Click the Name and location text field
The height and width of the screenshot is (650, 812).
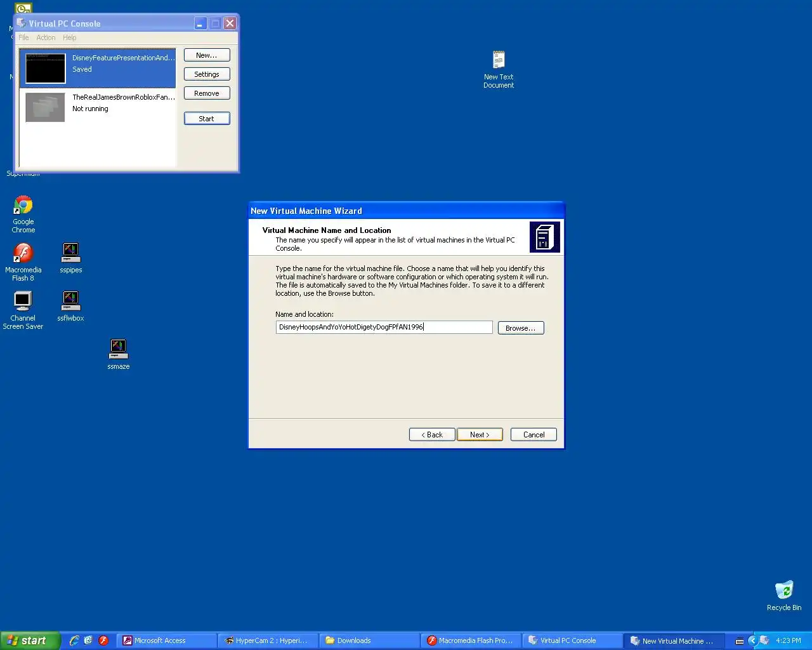tap(384, 327)
